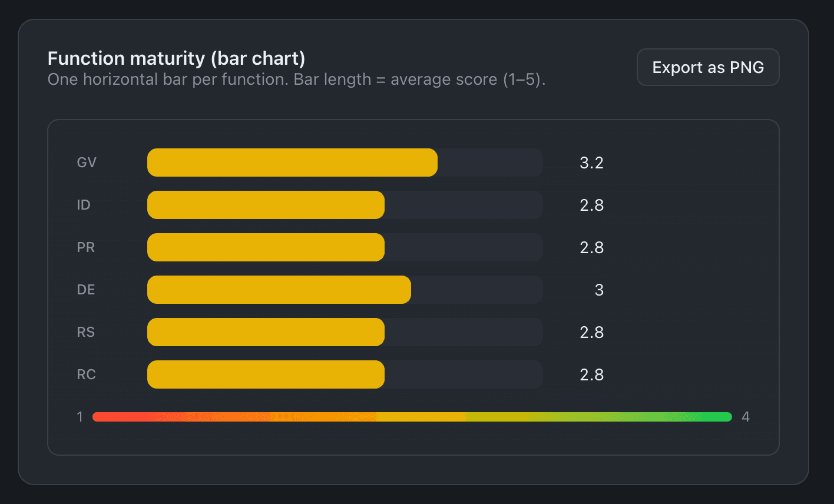Click the Export as PNG button
The width and height of the screenshot is (834, 504).
707,67
